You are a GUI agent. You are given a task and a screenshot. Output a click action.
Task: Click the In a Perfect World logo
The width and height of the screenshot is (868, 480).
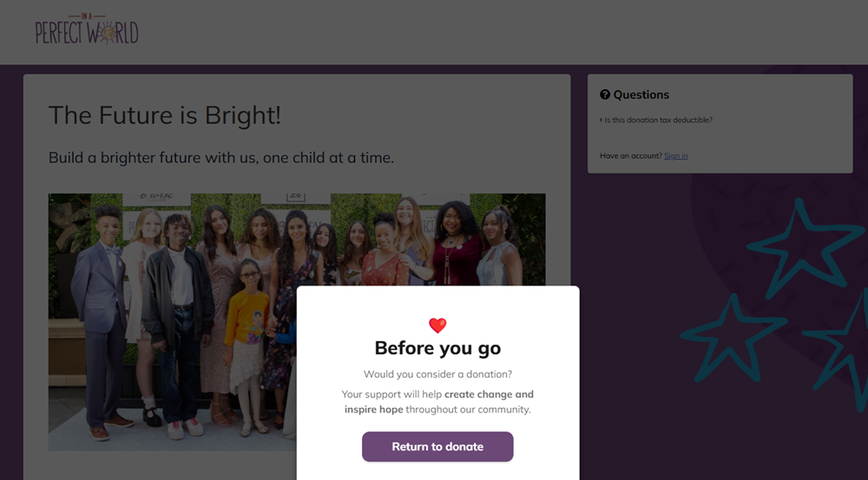pos(87,30)
